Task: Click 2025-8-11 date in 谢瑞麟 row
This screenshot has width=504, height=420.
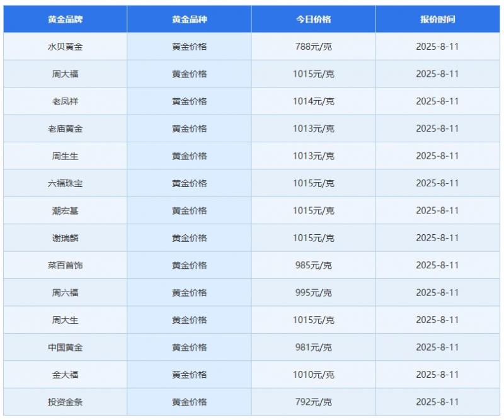Action: coord(437,238)
